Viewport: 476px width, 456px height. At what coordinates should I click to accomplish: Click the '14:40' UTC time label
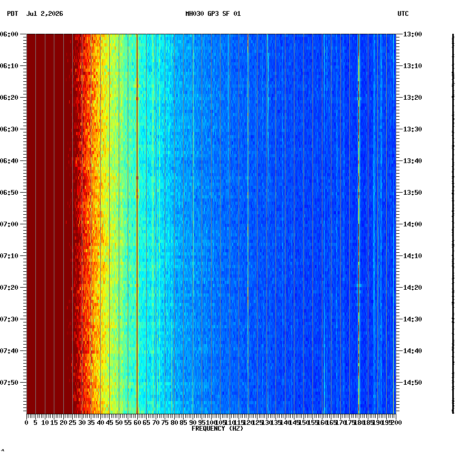coord(413,350)
